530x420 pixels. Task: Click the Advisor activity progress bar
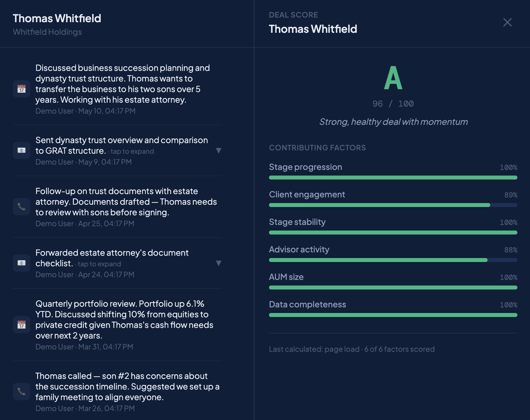coord(393,260)
